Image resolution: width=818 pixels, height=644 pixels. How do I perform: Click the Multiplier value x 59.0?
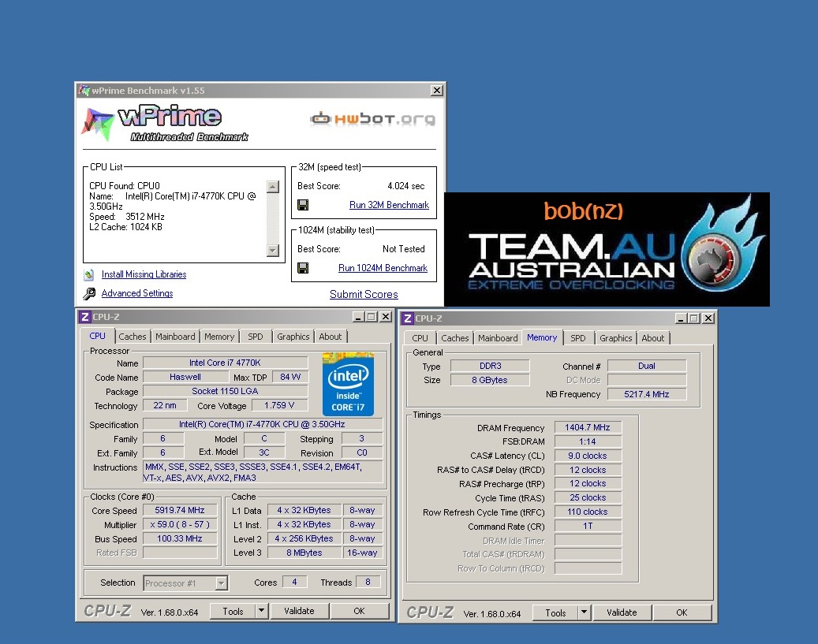tap(180, 525)
